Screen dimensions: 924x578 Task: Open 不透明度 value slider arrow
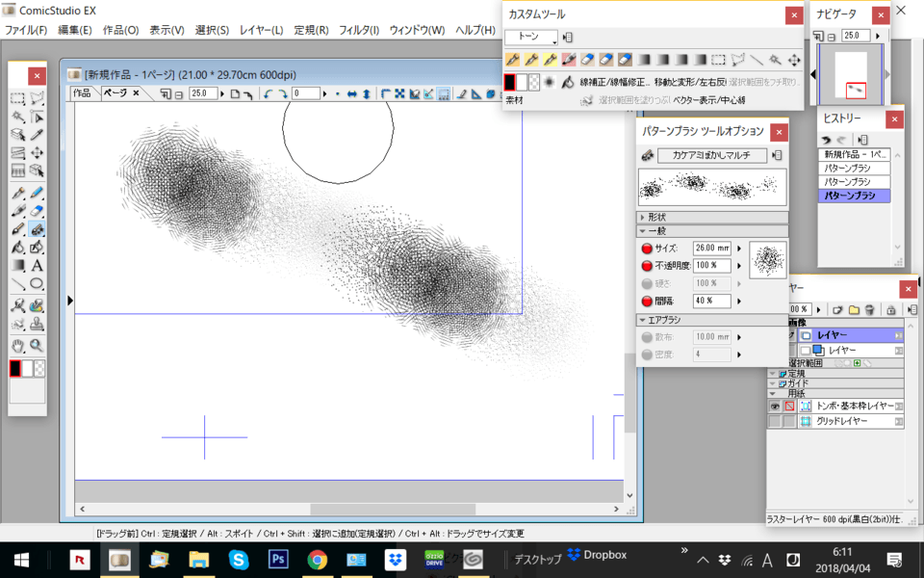[x=739, y=266]
